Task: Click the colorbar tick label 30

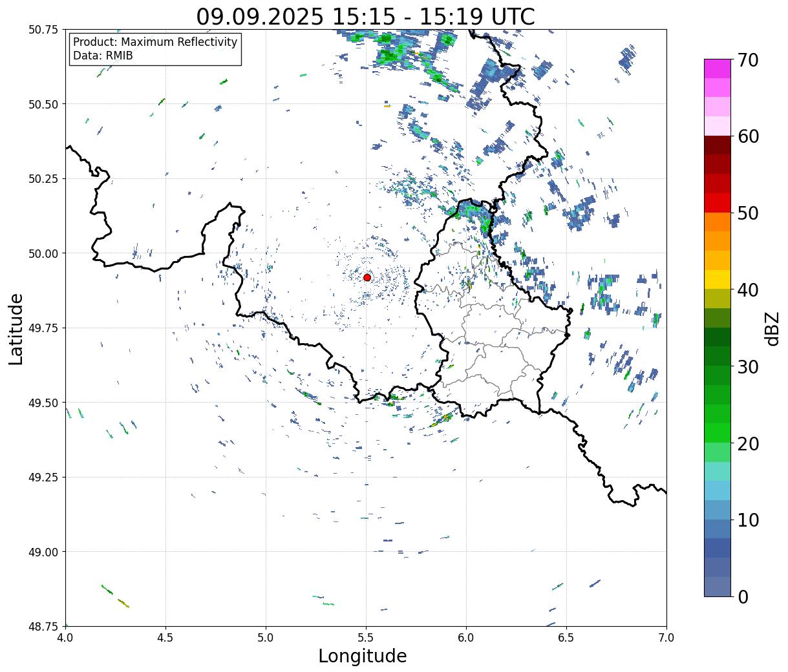Action: (x=748, y=367)
